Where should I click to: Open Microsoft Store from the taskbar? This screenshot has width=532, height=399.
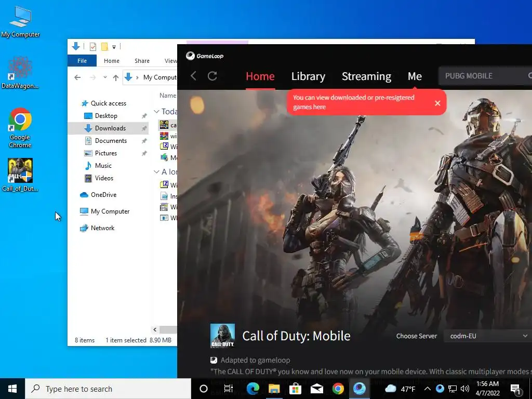click(x=296, y=389)
